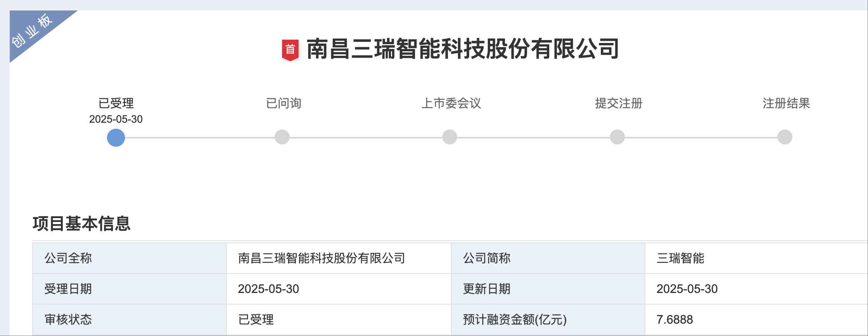This screenshot has width=868, height=336.
Task: Click the red 首 badge icon
Action: [291, 49]
